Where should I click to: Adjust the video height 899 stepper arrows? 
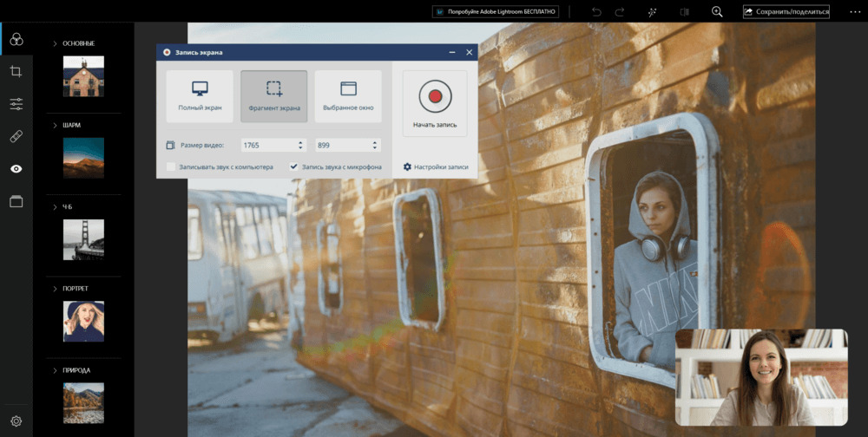pyautogui.click(x=375, y=146)
